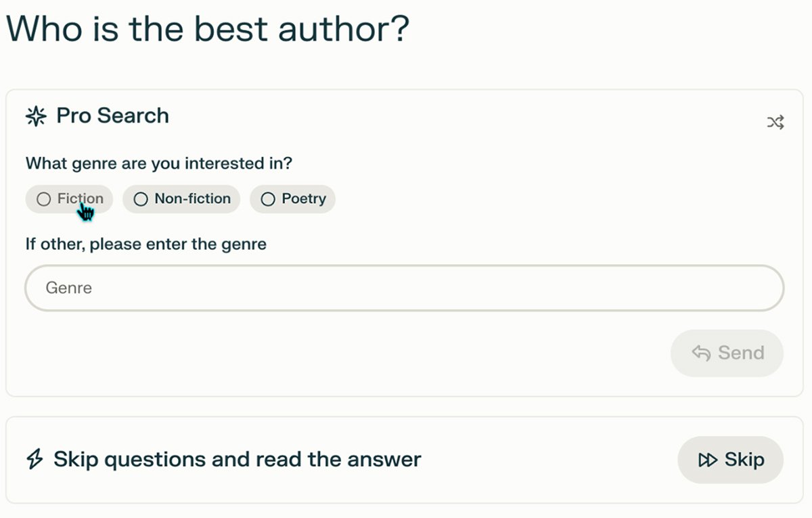Focus the Genre text input field
This screenshot has width=812, height=518.
[404, 288]
